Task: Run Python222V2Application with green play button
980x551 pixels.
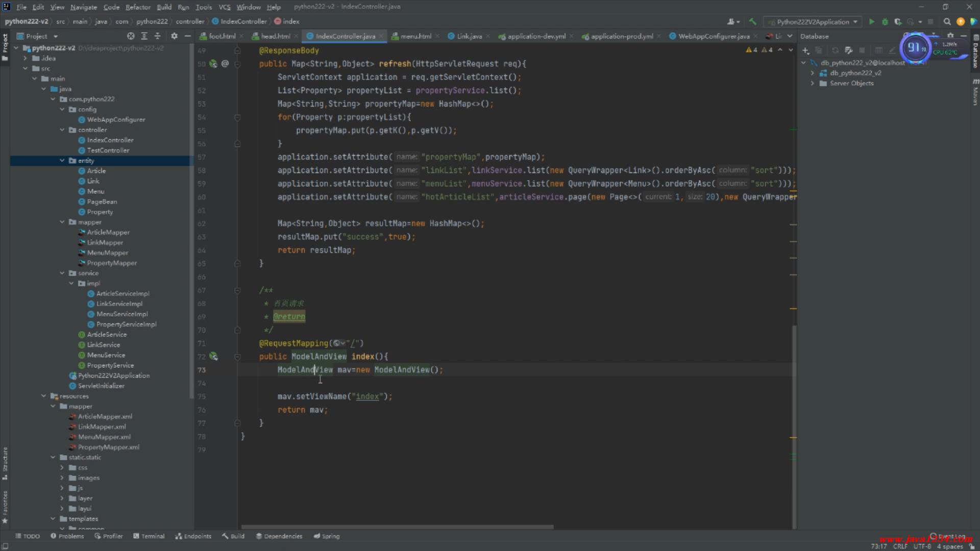Action: tap(871, 22)
